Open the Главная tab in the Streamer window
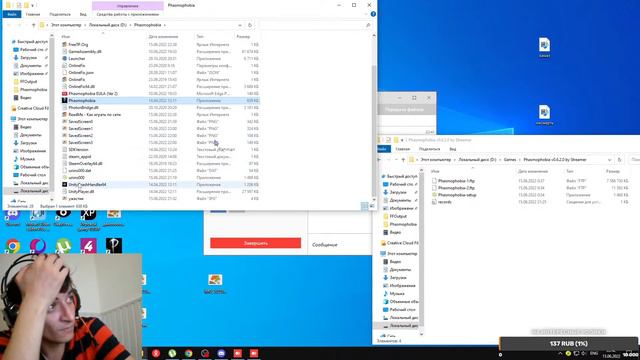Screen dimensions: 640x360 click(x=402, y=149)
